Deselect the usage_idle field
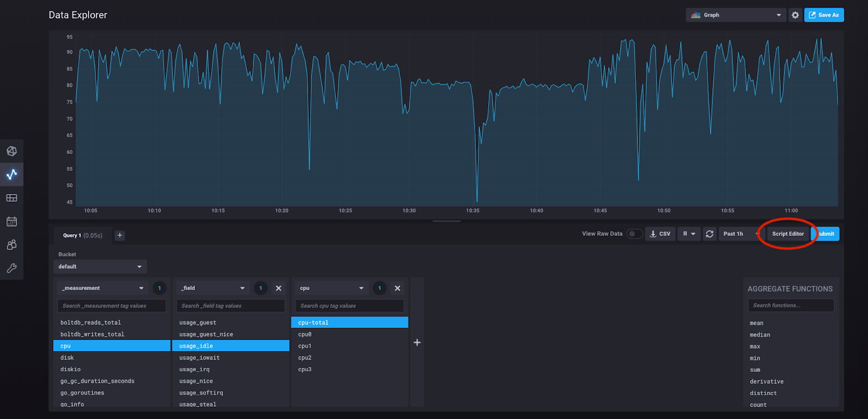The height and width of the screenshot is (419, 868). click(x=231, y=346)
